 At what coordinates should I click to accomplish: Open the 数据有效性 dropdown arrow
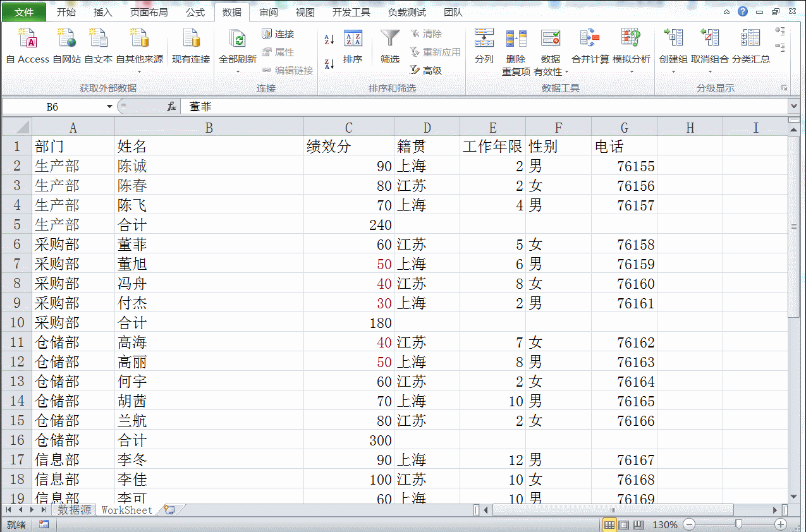coord(566,71)
